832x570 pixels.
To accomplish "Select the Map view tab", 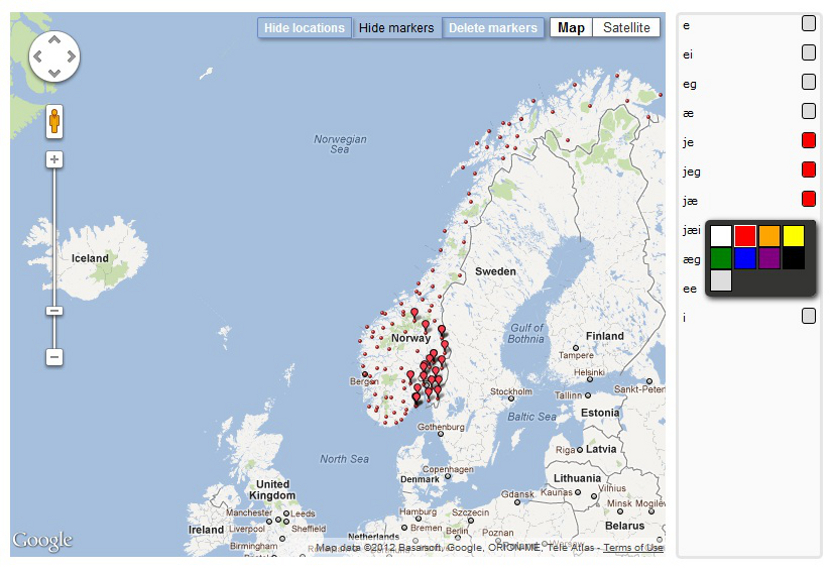I will 571,28.
